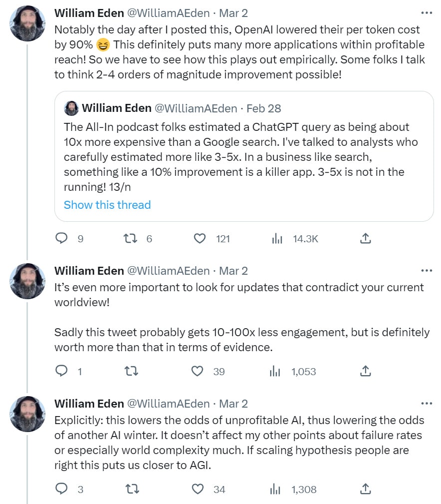The height and width of the screenshot is (504, 441).
Task: Click the Feb 28 quoted tweet date
Action: 264,108
